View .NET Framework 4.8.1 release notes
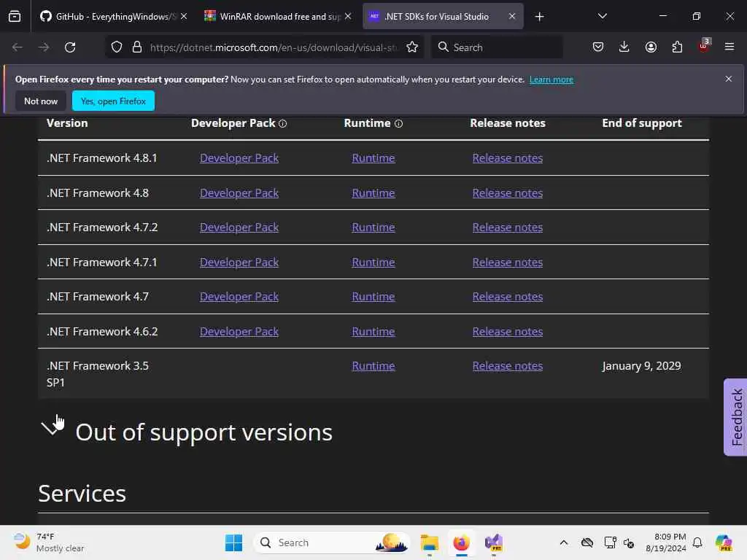Image resolution: width=747 pixels, height=560 pixels. pos(508,158)
